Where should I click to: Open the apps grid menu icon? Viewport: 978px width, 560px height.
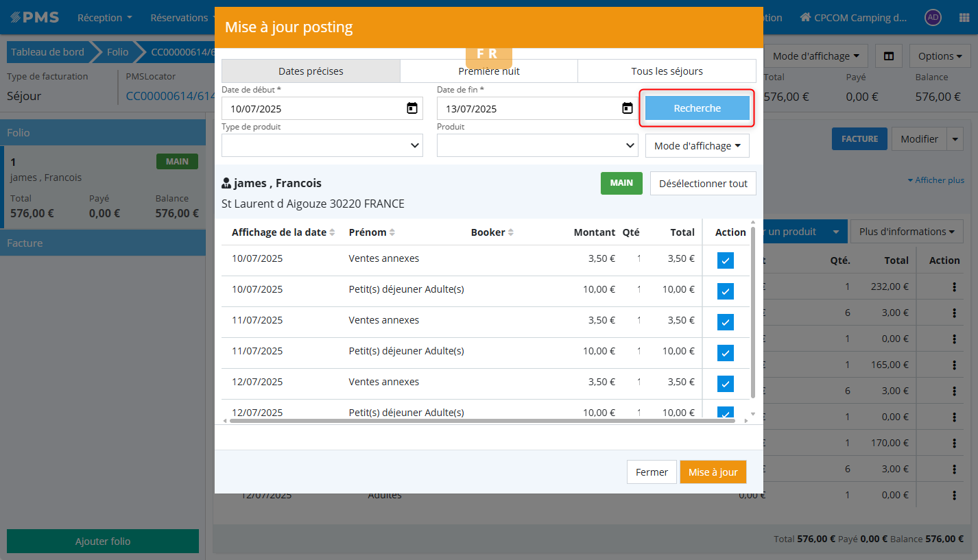(x=964, y=18)
